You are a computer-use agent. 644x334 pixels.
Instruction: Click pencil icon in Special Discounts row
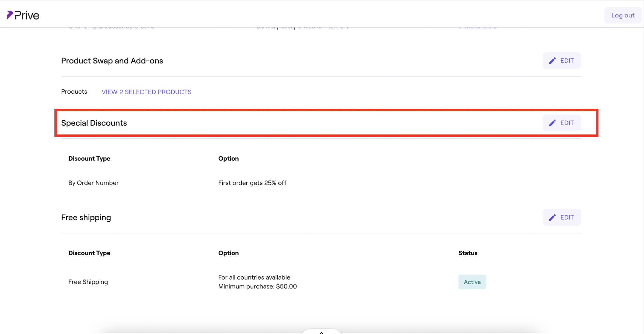pyautogui.click(x=552, y=123)
